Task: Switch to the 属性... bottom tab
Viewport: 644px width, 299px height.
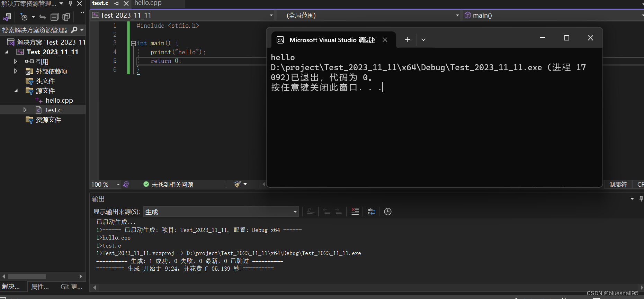Action: tap(40, 287)
